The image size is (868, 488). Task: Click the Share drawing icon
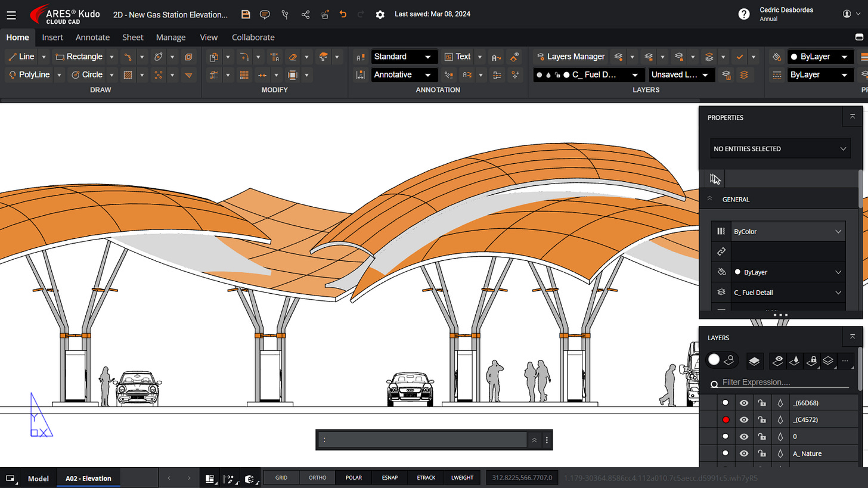305,14
